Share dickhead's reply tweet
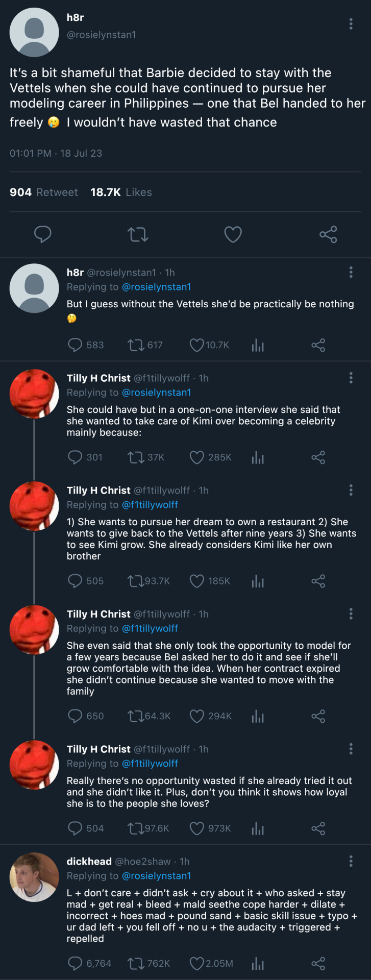 click(x=318, y=964)
